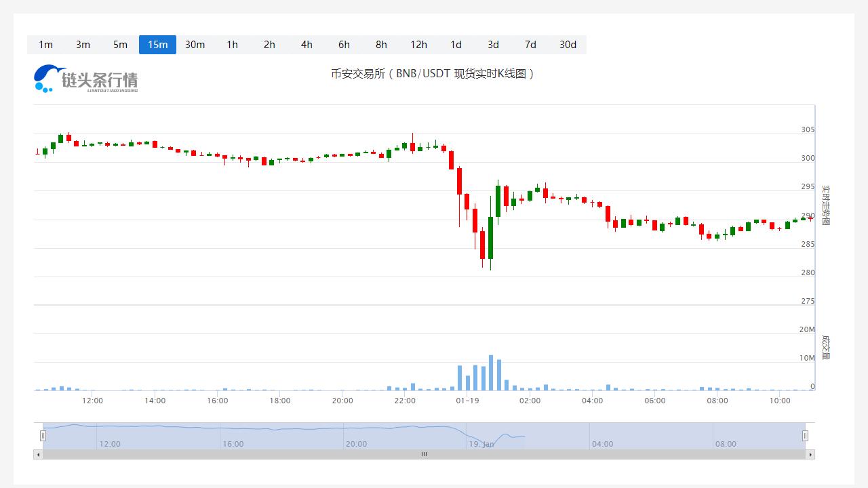Click the tallest volume bar

pyautogui.click(x=491, y=373)
